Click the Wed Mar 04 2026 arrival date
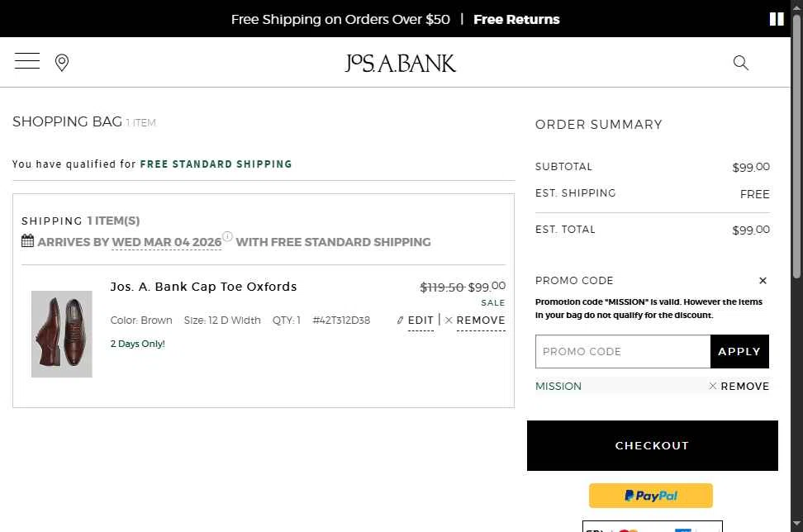The image size is (803, 532). click(167, 242)
